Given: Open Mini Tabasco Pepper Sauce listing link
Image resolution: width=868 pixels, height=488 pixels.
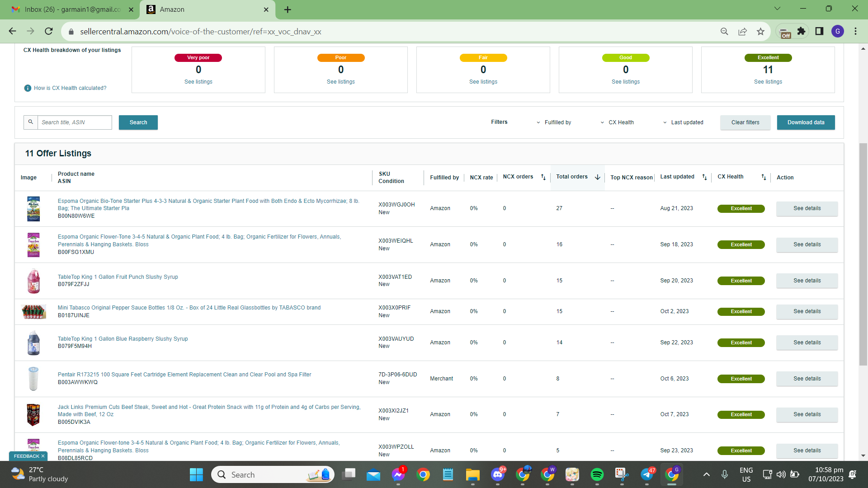Looking at the screenshot, I should coord(189,308).
